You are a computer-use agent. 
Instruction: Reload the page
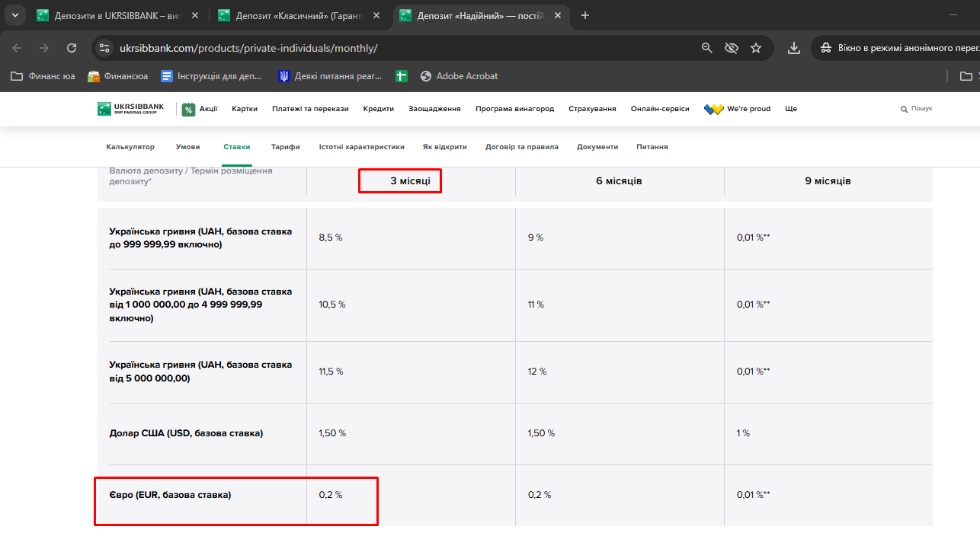pos(72,48)
